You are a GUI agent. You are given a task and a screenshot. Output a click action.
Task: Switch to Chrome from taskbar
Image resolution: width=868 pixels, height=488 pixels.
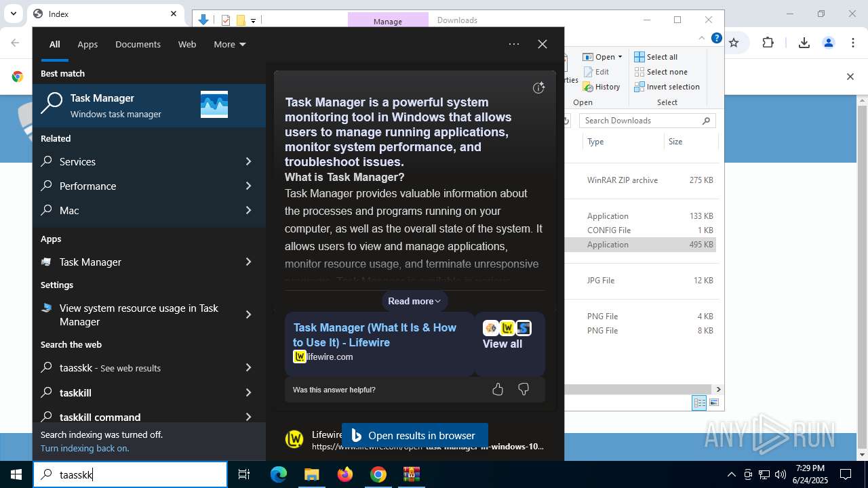pyautogui.click(x=378, y=474)
